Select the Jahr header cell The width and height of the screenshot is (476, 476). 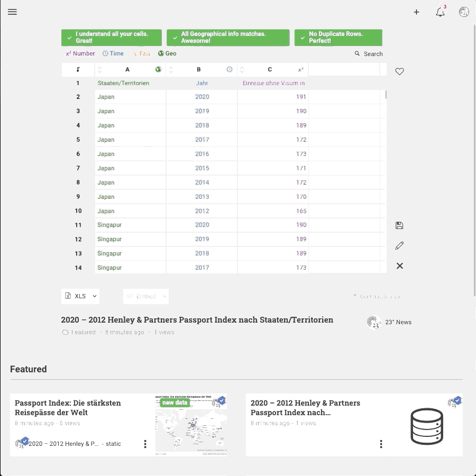coord(202,83)
